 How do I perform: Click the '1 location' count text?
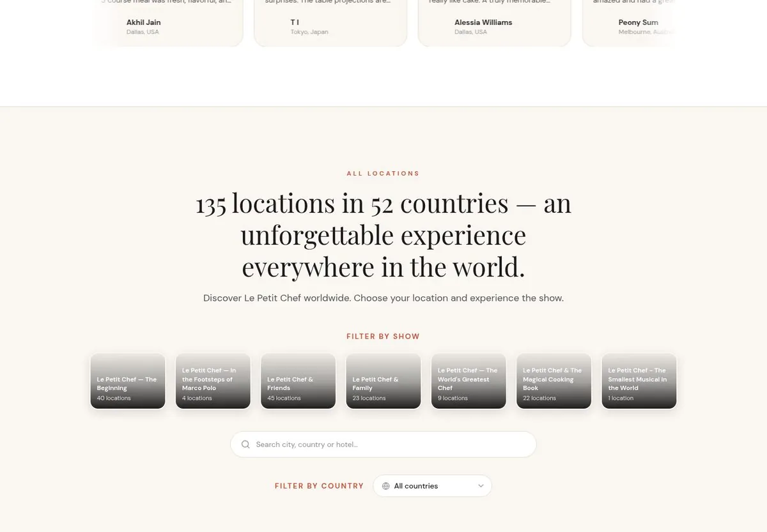pos(621,399)
